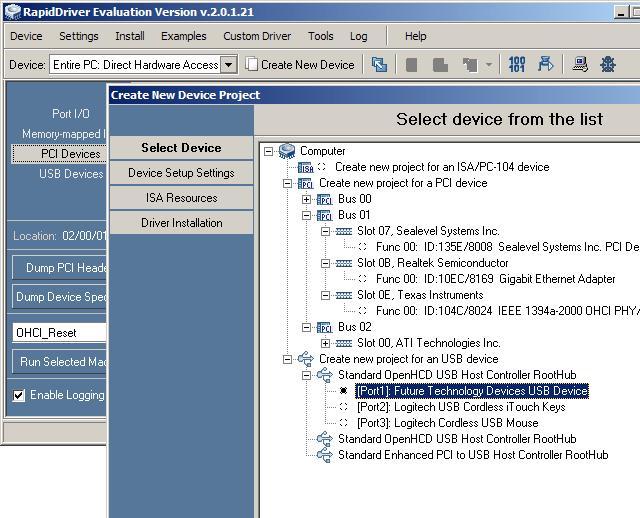Screen dimensions: 640x518
Task: Open the Custom Driver menu
Action: (255, 36)
